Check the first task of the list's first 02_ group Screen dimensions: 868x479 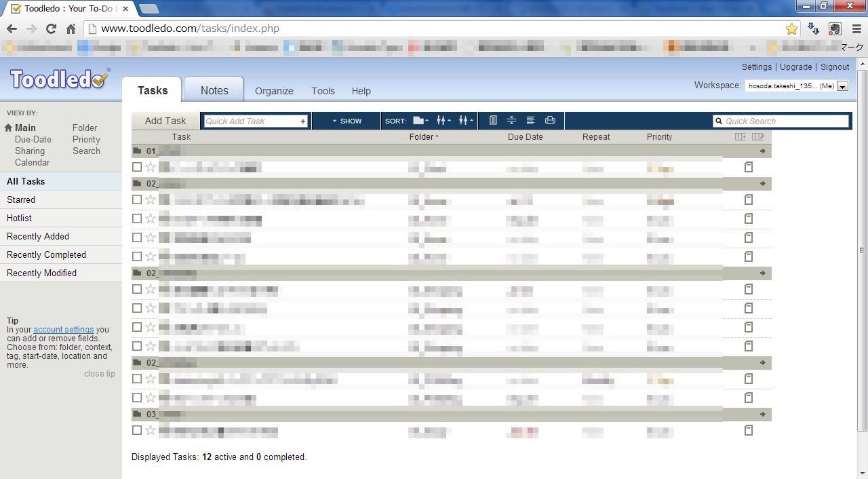point(137,199)
